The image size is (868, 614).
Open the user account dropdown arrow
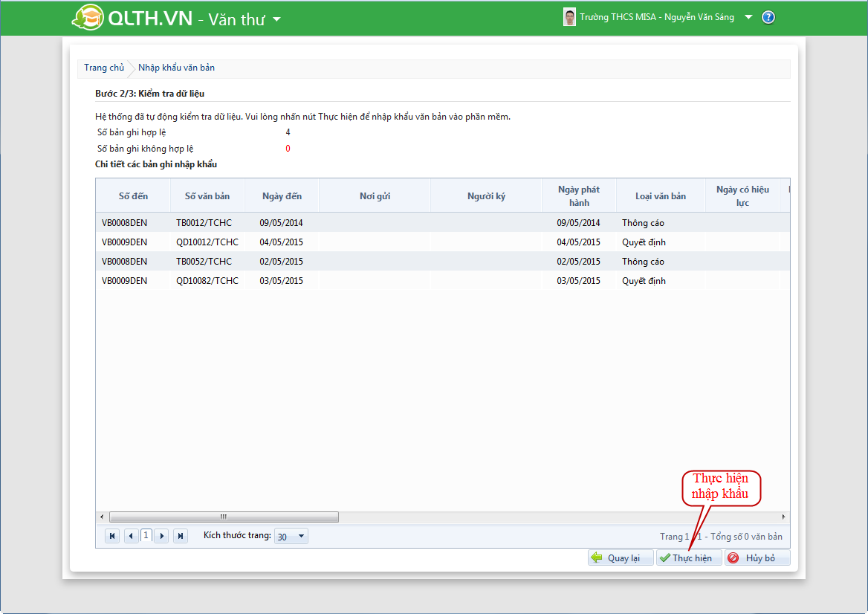748,17
